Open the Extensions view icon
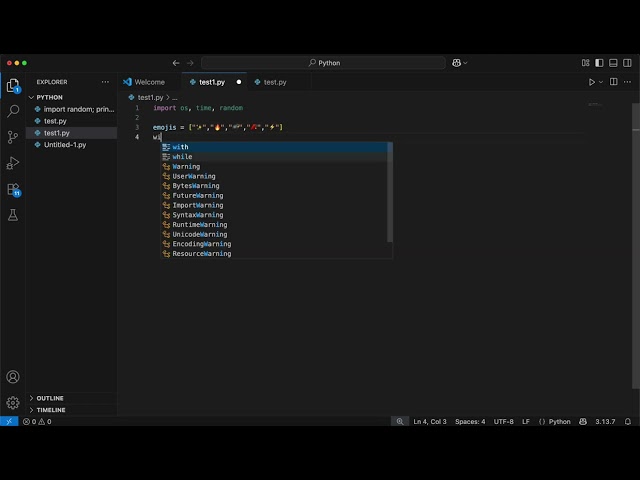 (13, 189)
